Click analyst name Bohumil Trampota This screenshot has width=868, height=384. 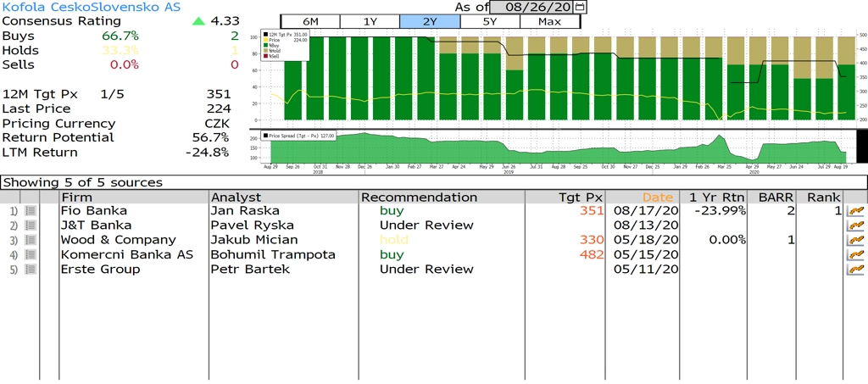coord(274,254)
